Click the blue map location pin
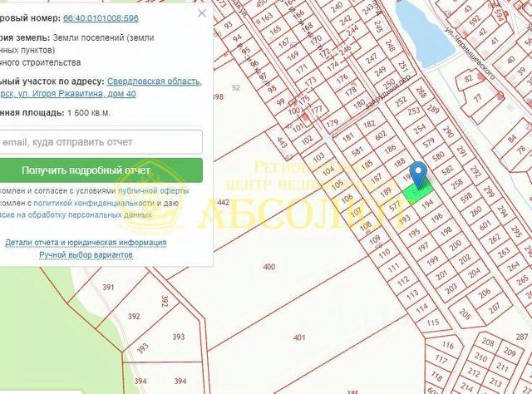The image size is (532, 394). (x=418, y=174)
